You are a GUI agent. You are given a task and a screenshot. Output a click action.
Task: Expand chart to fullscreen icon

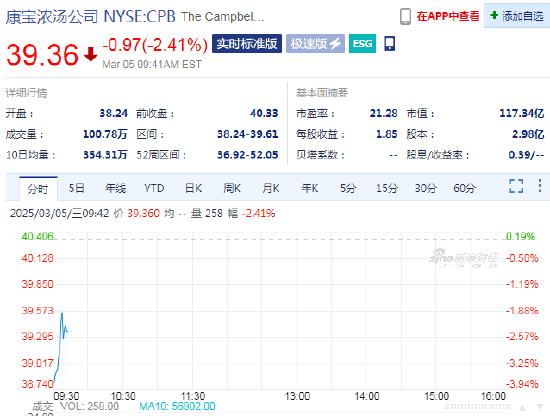pyautogui.click(x=516, y=186)
